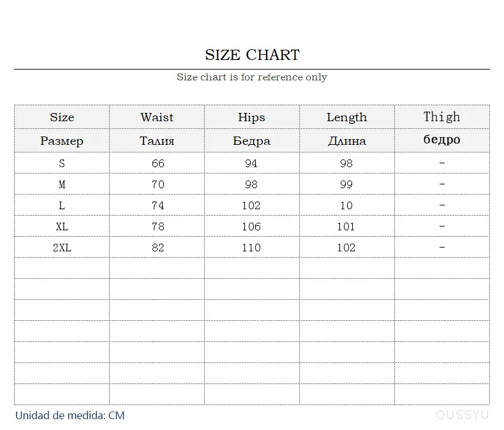Click hips value 110

pyautogui.click(x=251, y=248)
